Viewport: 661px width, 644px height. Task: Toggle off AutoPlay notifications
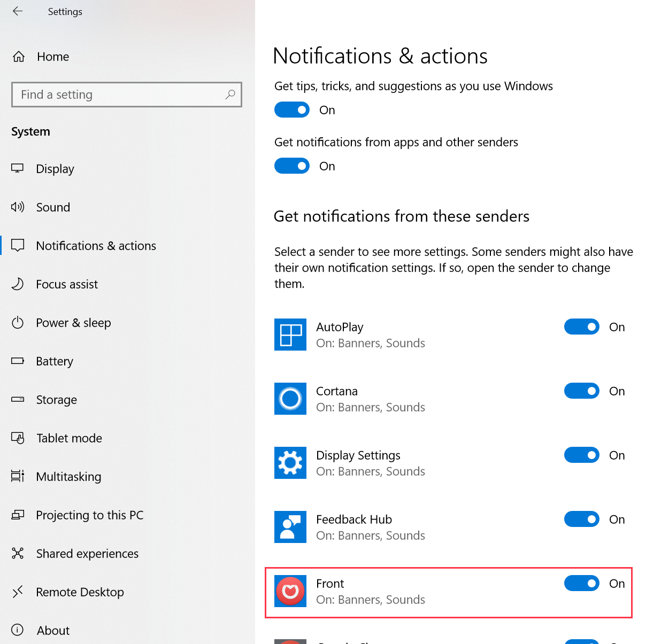pos(581,327)
